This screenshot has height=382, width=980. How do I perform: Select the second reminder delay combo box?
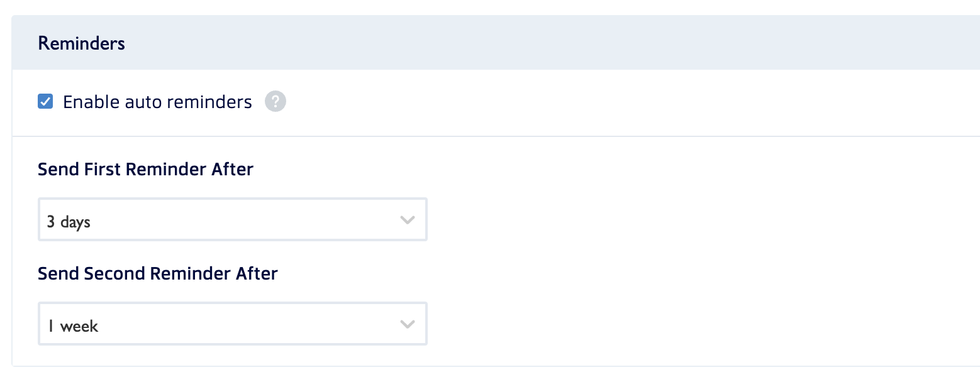coord(233,324)
